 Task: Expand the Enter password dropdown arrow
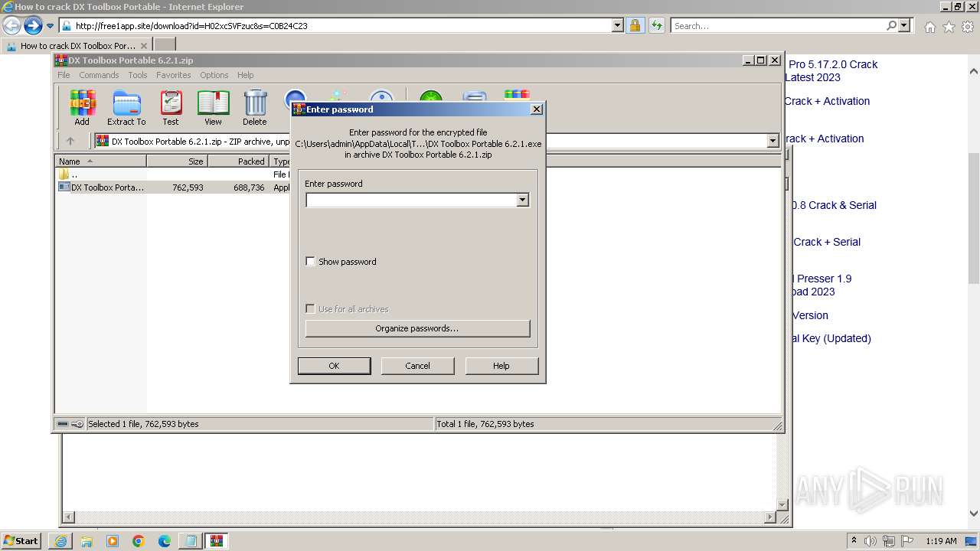[x=522, y=201]
